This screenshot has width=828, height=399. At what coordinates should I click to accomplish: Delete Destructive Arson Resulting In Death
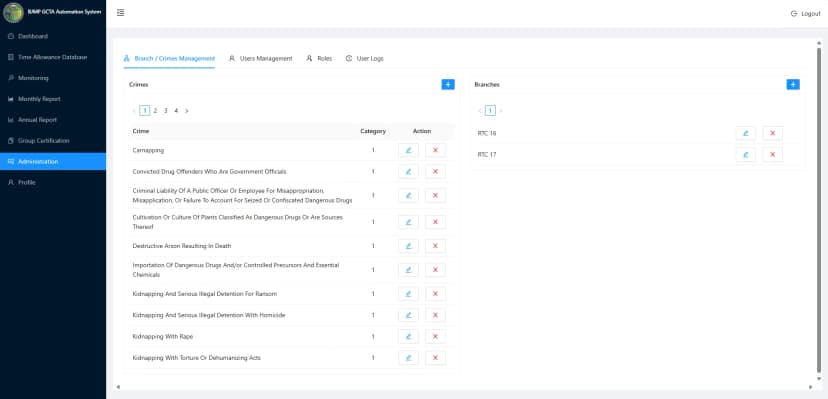tap(435, 246)
